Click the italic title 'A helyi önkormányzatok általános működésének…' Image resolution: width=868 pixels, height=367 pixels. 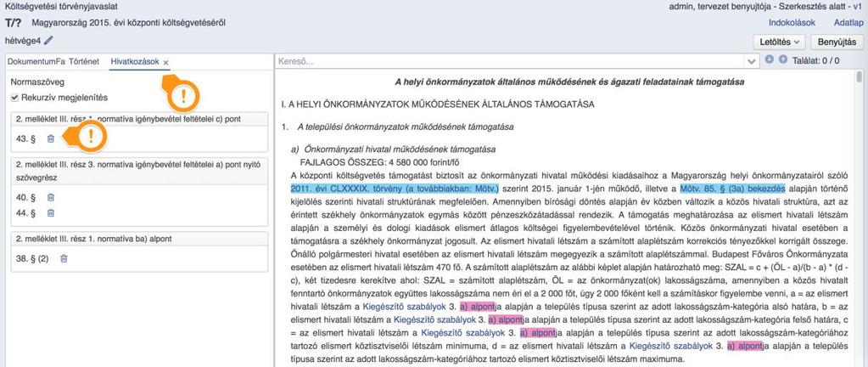coord(569,82)
